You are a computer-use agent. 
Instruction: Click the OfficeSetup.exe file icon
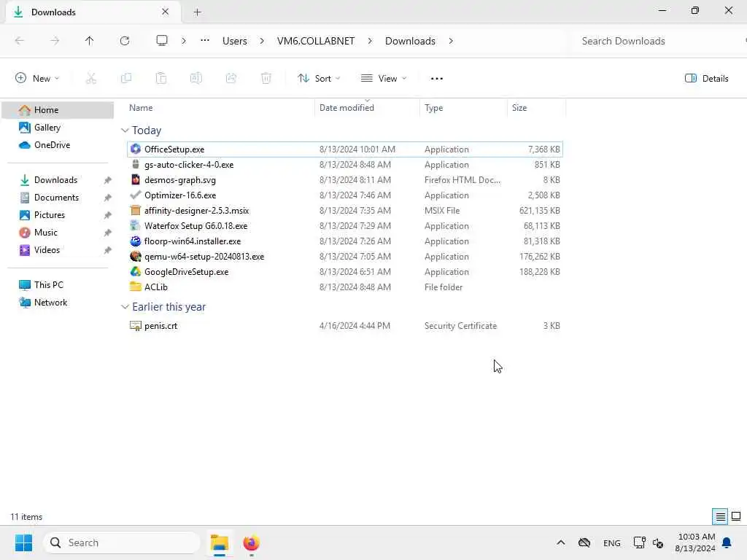(136, 149)
